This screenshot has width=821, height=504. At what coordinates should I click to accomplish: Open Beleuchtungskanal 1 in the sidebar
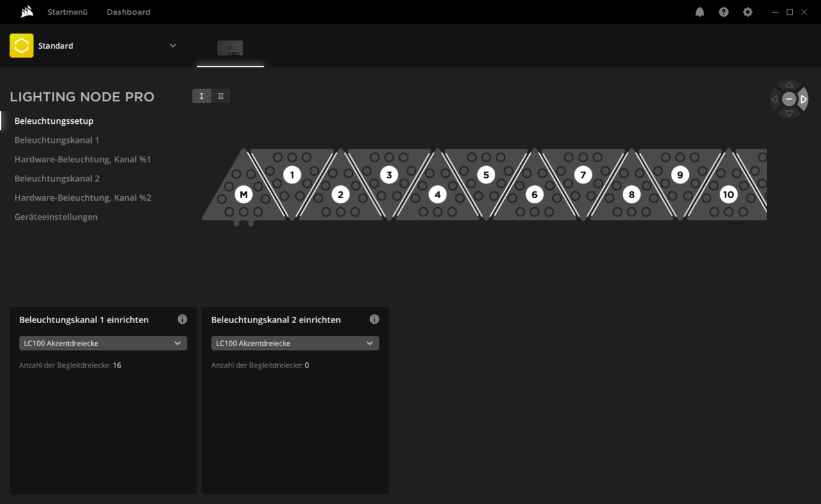56,140
